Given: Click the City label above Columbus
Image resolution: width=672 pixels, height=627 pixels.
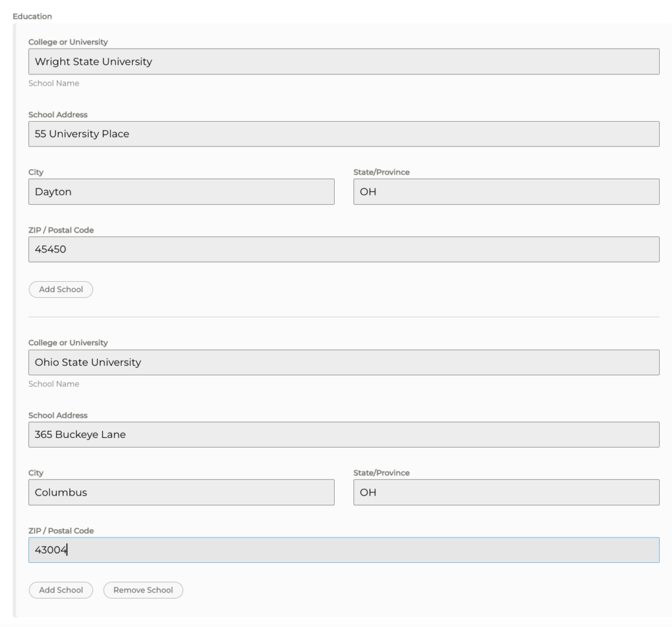Looking at the screenshot, I should 36,473.
